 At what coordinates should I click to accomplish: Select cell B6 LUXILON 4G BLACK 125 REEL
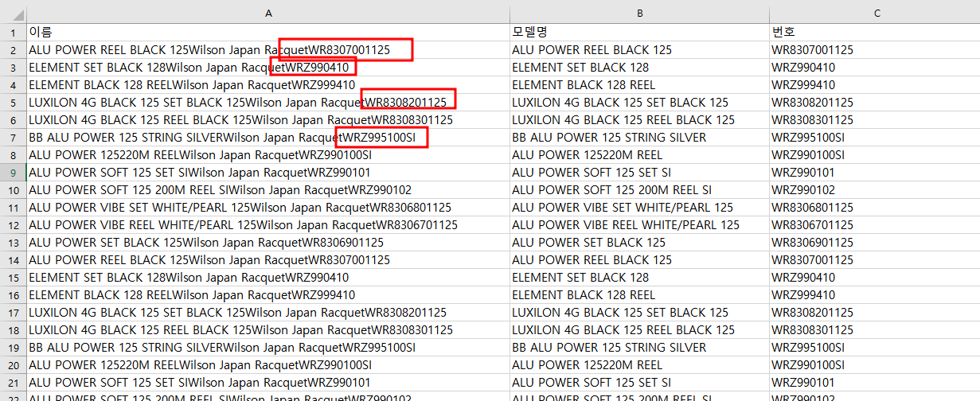(x=639, y=120)
